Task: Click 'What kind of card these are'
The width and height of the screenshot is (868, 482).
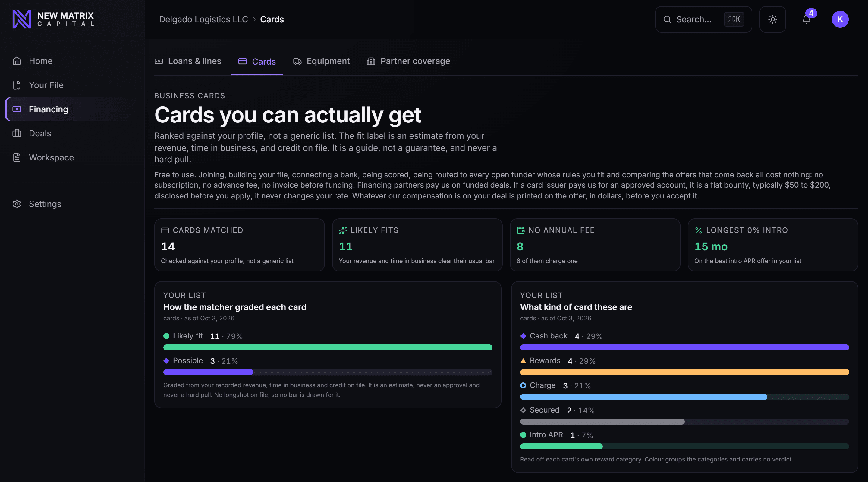Action: coord(576,307)
